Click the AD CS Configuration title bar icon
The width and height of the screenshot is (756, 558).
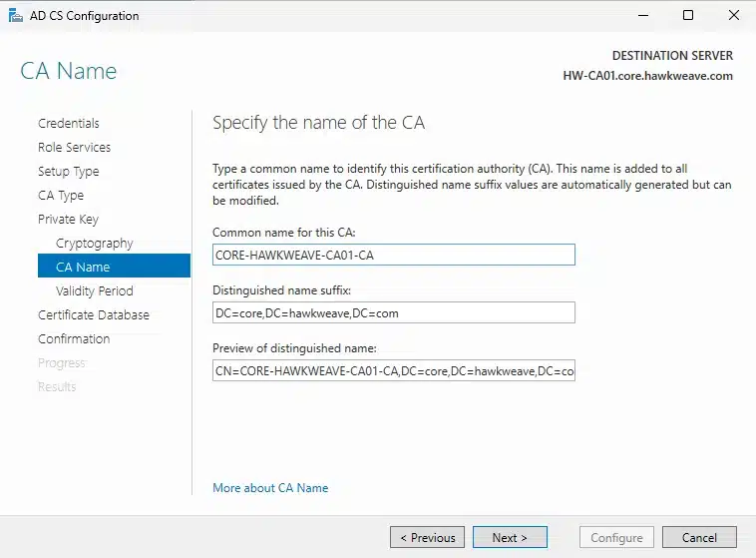click(x=14, y=16)
